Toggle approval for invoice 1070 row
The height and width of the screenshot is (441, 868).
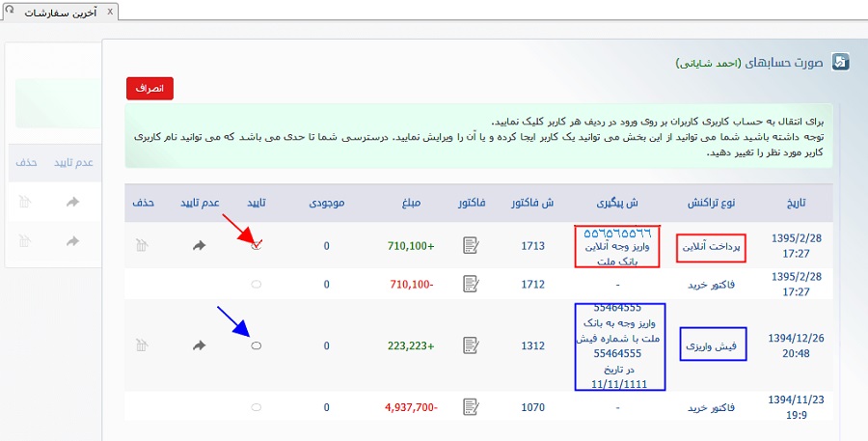[x=257, y=407]
